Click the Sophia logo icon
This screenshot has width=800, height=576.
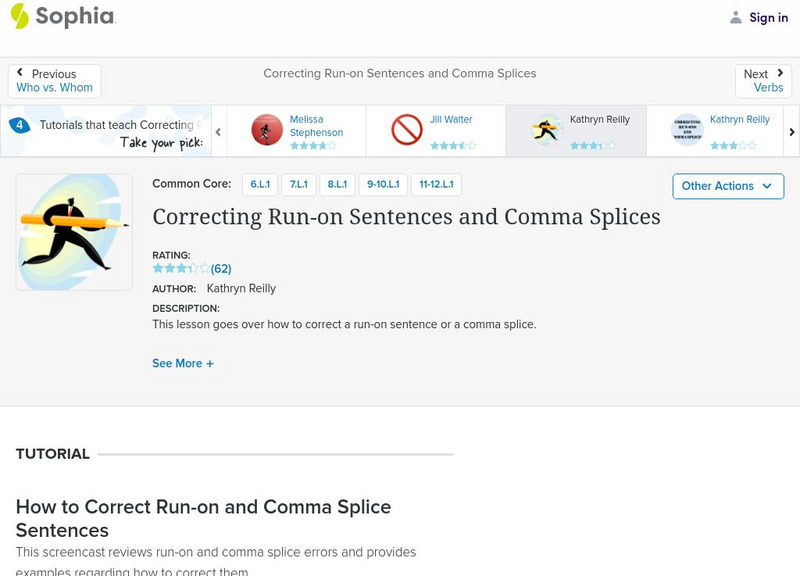coord(20,16)
